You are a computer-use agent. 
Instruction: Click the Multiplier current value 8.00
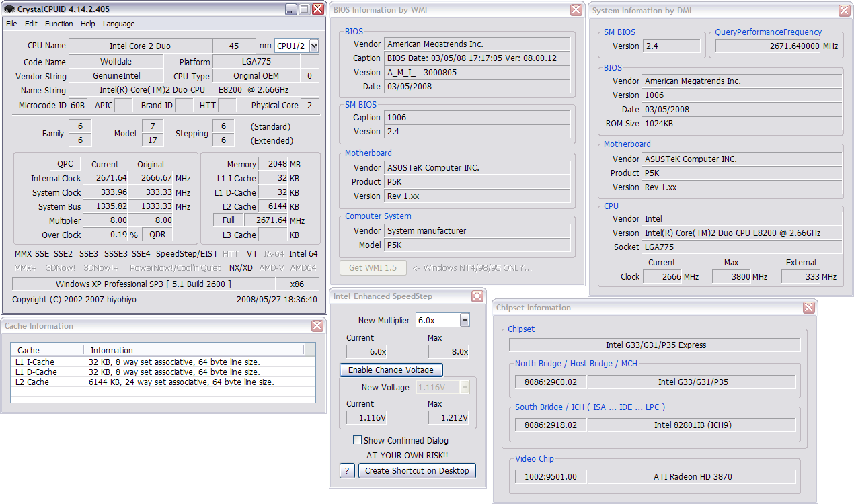[x=105, y=220]
